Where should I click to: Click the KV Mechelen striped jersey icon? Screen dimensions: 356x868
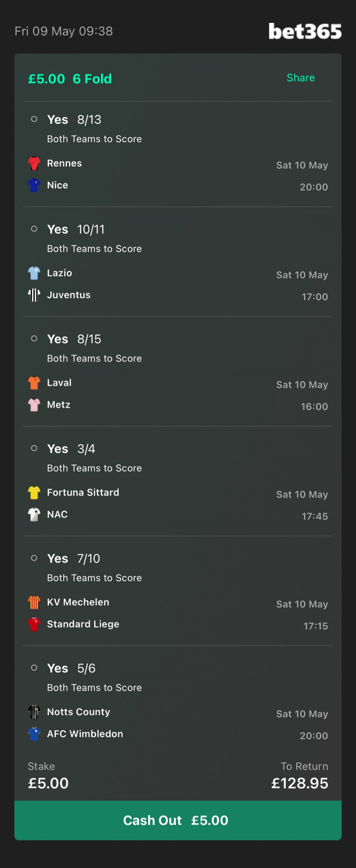pyautogui.click(x=34, y=602)
